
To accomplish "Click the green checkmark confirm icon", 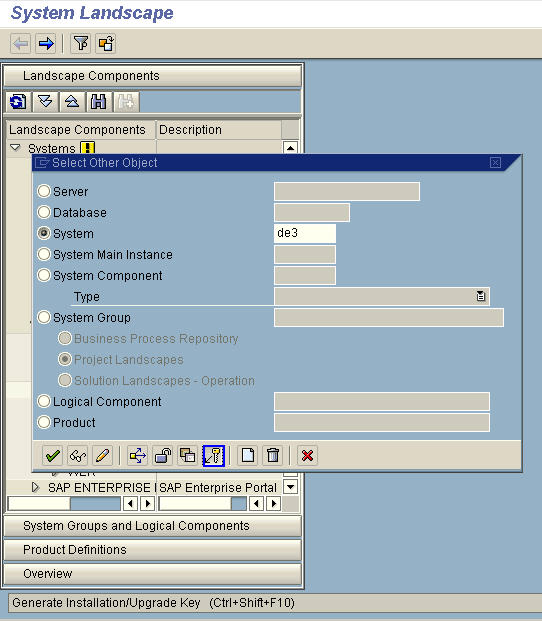I will [x=53, y=455].
